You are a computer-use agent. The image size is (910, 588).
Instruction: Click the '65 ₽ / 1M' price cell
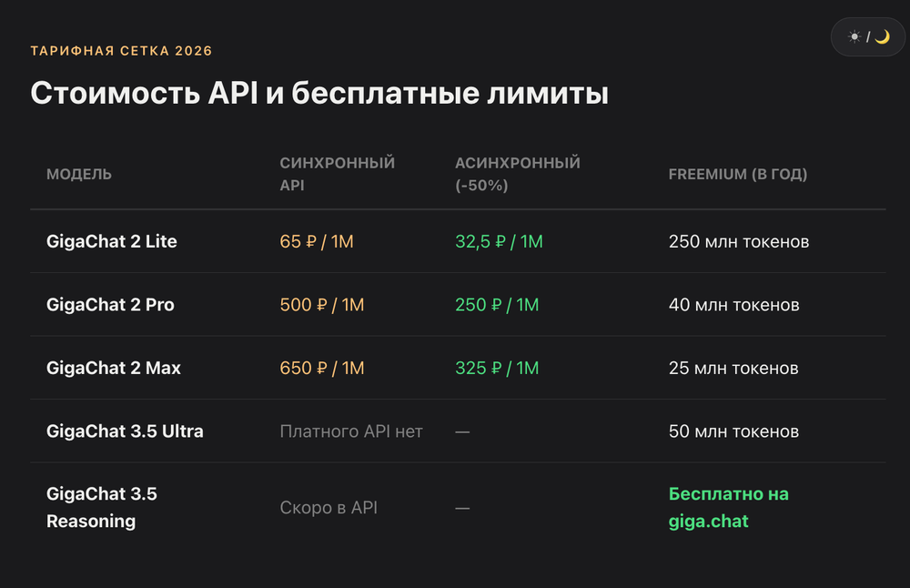(317, 241)
